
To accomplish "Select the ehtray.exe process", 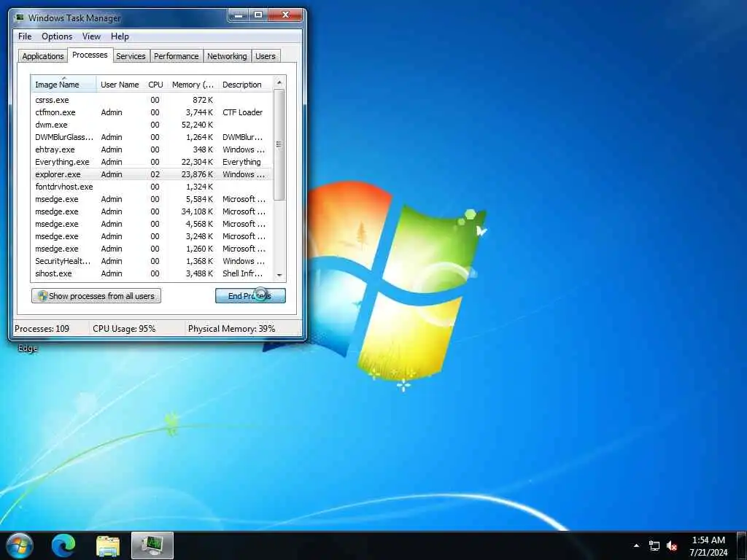I will pos(152,149).
